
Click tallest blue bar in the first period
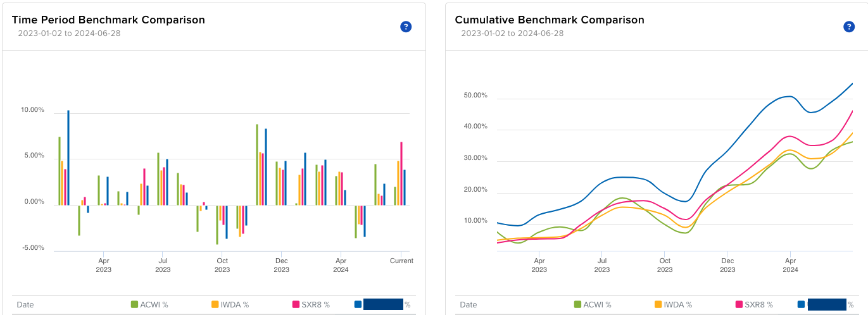tap(68, 157)
